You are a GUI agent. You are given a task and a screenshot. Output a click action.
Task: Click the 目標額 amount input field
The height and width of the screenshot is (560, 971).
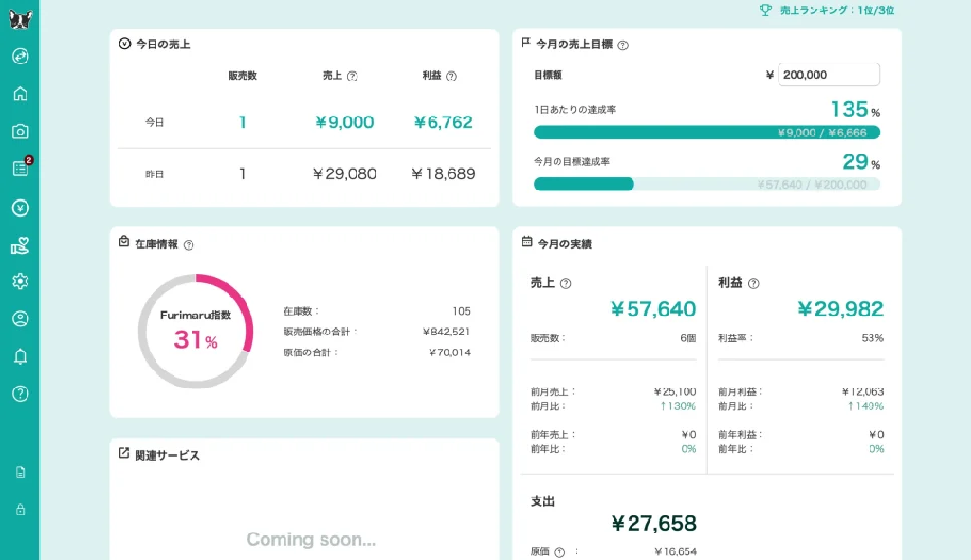(828, 75)
